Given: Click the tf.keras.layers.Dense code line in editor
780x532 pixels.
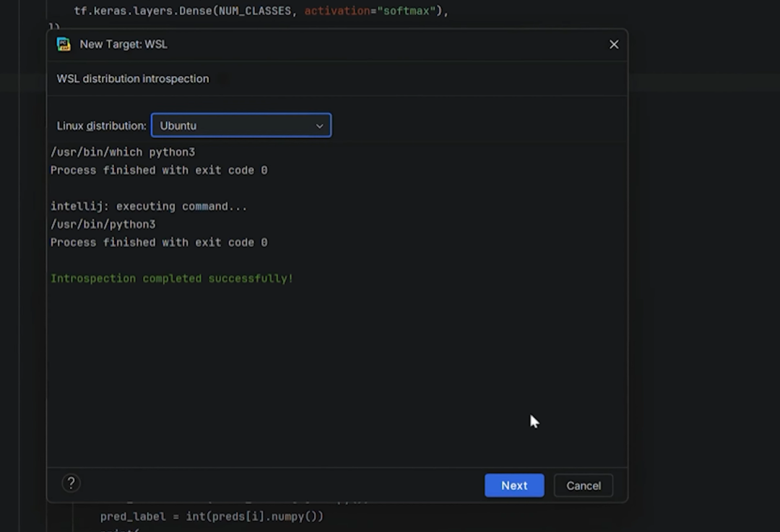Looking at the screenshot, I should [261, 11].
